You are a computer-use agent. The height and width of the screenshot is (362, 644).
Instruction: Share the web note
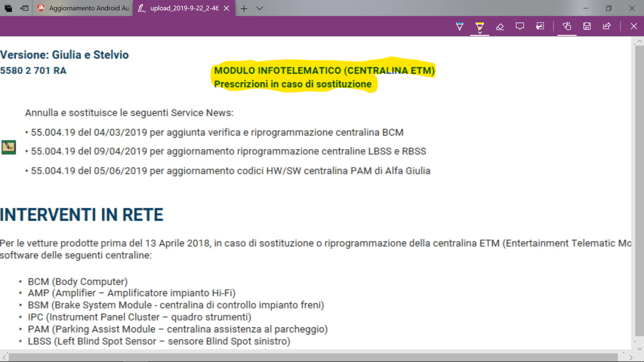607,26
